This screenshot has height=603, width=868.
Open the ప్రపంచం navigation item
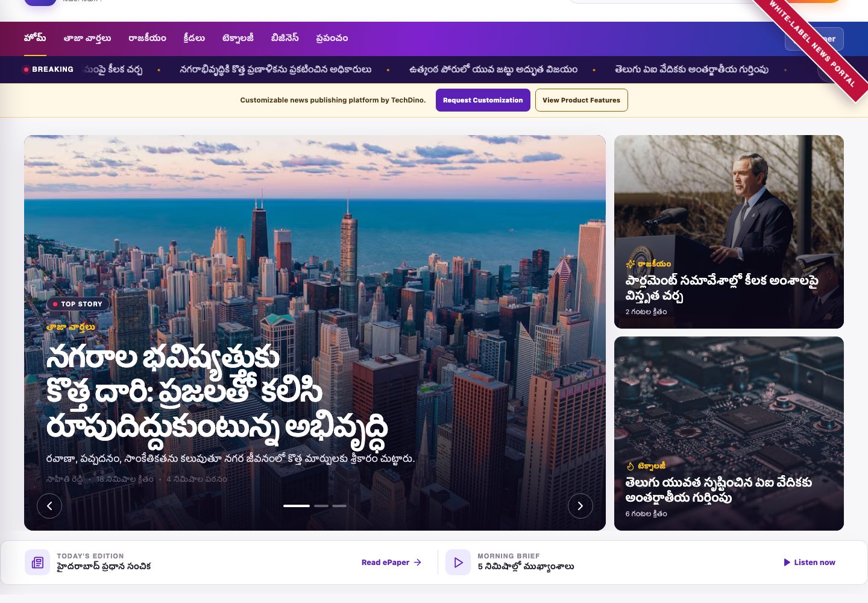(332, 38)
